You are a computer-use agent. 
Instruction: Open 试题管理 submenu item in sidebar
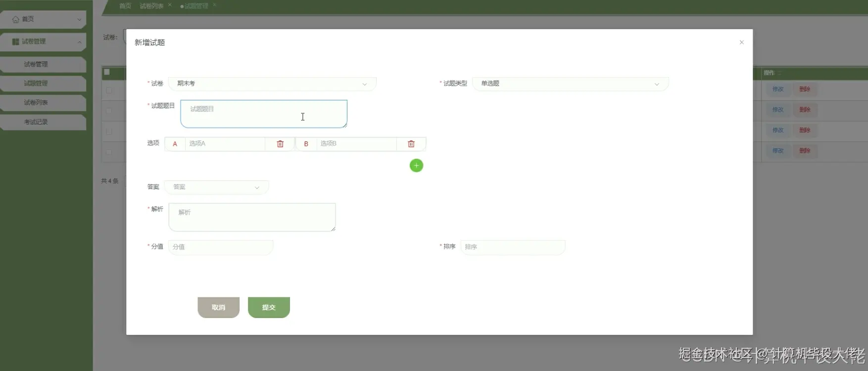[x=43, y=84]
